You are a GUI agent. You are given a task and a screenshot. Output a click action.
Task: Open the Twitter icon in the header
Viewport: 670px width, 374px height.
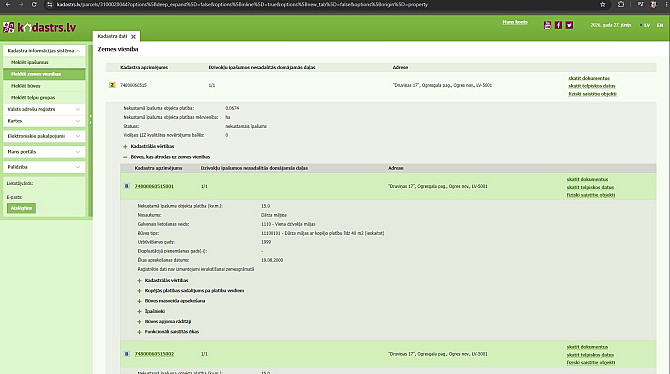(x=570, y=25)
